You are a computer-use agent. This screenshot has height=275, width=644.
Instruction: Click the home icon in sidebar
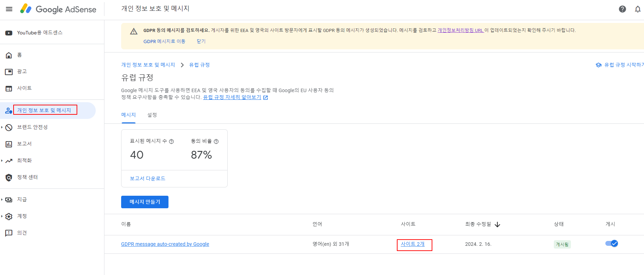tap(9, 55)
